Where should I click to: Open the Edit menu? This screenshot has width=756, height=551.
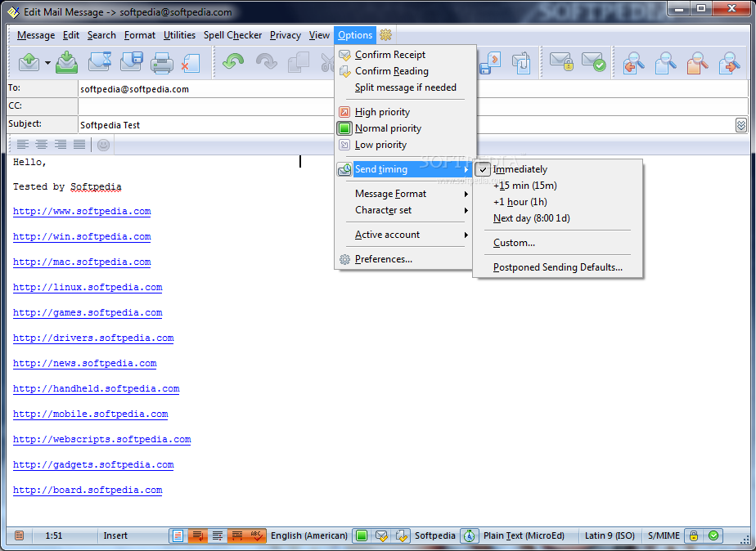pos(71,35)
